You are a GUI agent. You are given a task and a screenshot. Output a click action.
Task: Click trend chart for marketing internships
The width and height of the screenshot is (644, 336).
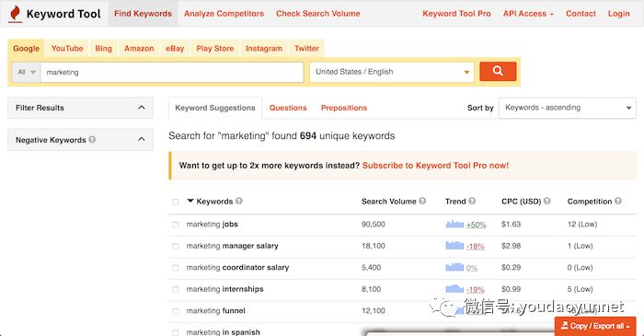point(454,289)
